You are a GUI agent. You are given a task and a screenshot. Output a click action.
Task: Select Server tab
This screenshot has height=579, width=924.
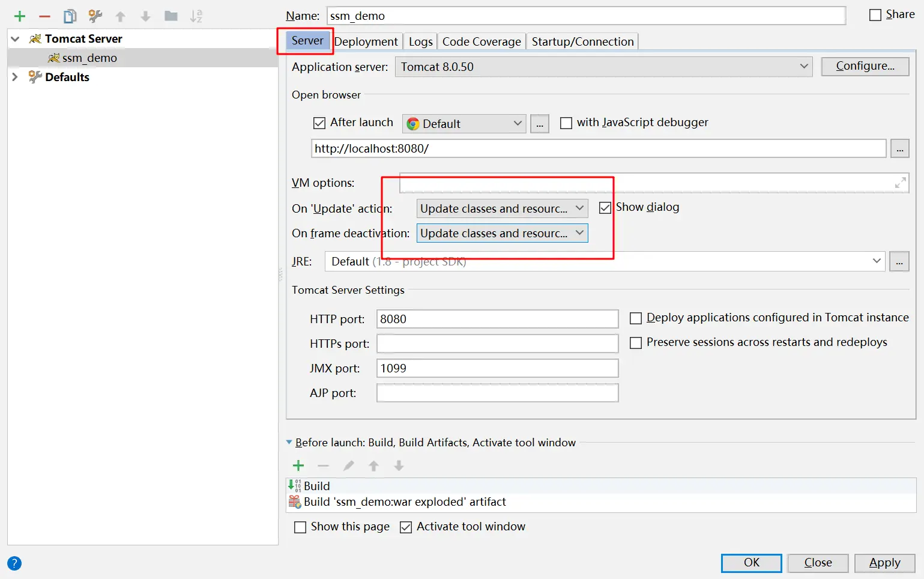(307, 40)
